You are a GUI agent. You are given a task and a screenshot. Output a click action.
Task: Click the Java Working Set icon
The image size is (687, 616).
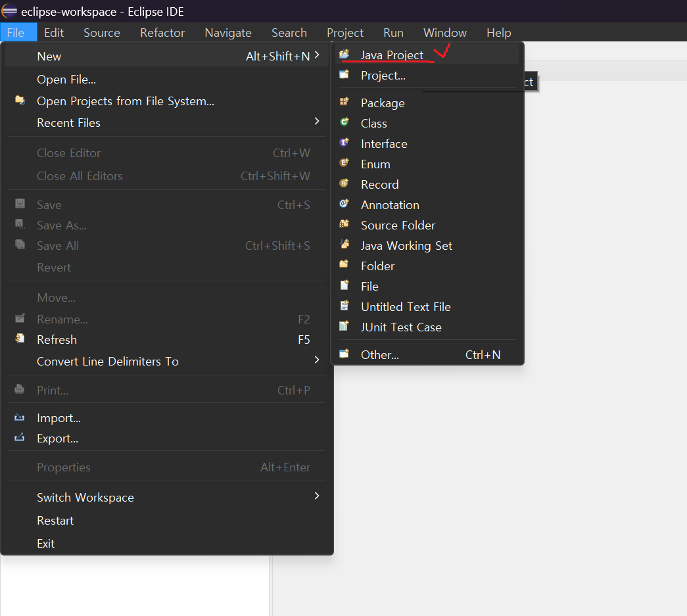344,244
